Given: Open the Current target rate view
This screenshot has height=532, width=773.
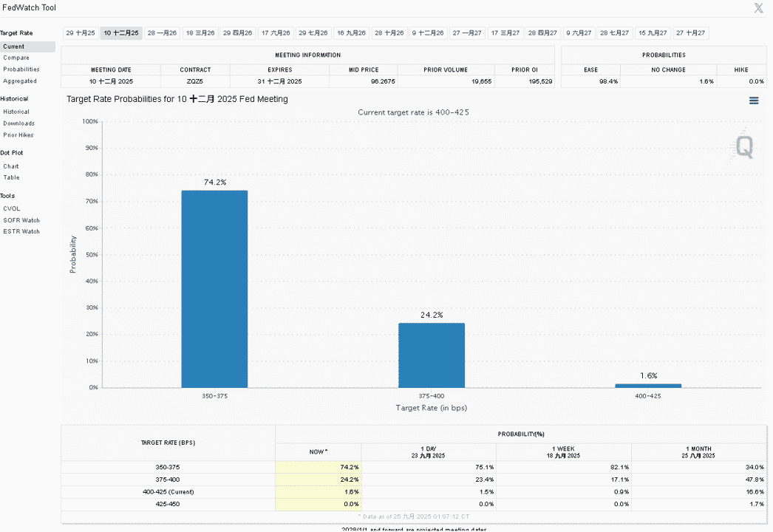Looking at the screenshot, I should coord(27,47).
